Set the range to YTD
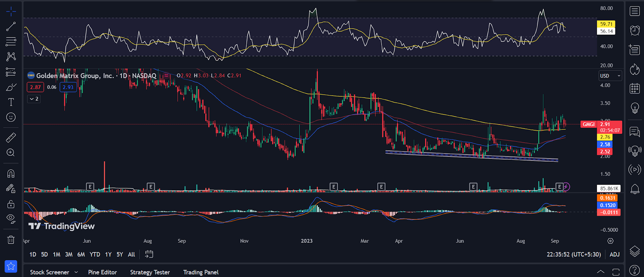644x277 pixels. 95,254
